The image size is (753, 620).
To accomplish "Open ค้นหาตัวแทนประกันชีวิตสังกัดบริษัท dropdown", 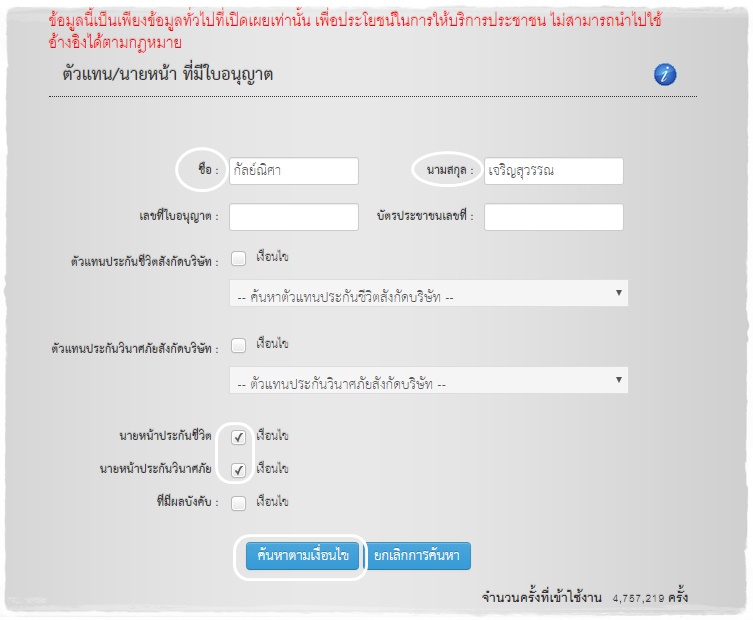I will [x=429, y=293].
